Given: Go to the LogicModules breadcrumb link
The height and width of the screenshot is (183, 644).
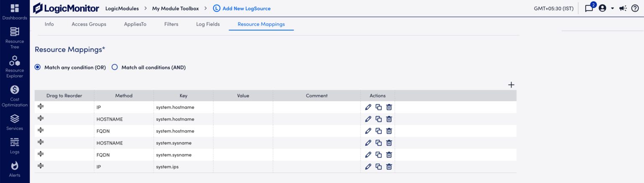Looking at the screenshot, I should point(122,8).
